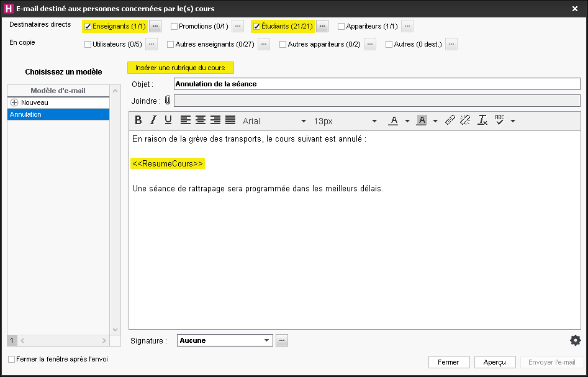Close the e-mail dialog window
Screen dimensions: 588x377
pyautogui.click(x=574, y=9)
